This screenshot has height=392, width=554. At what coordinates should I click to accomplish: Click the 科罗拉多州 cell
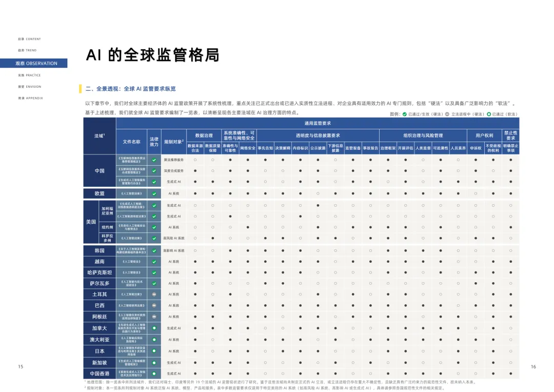click(x=107, y=238)
